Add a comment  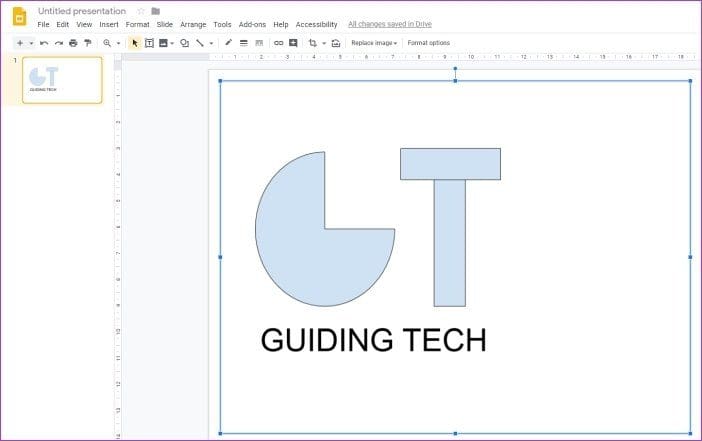tap(293, 43)
